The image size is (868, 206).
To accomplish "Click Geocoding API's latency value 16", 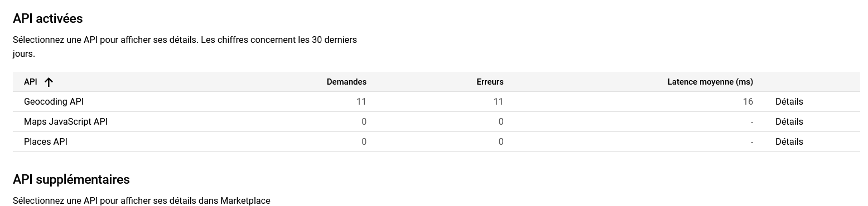I will [748, 102].
